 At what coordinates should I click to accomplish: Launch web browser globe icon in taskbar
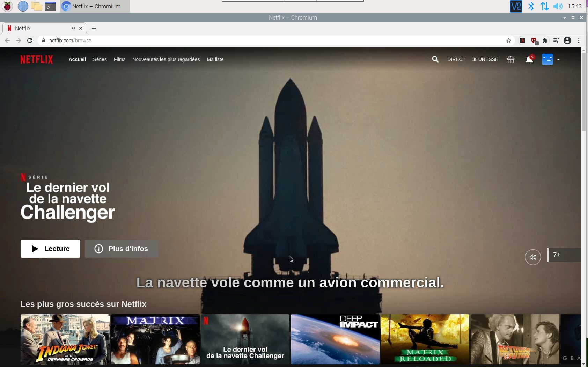coord(23,6)
